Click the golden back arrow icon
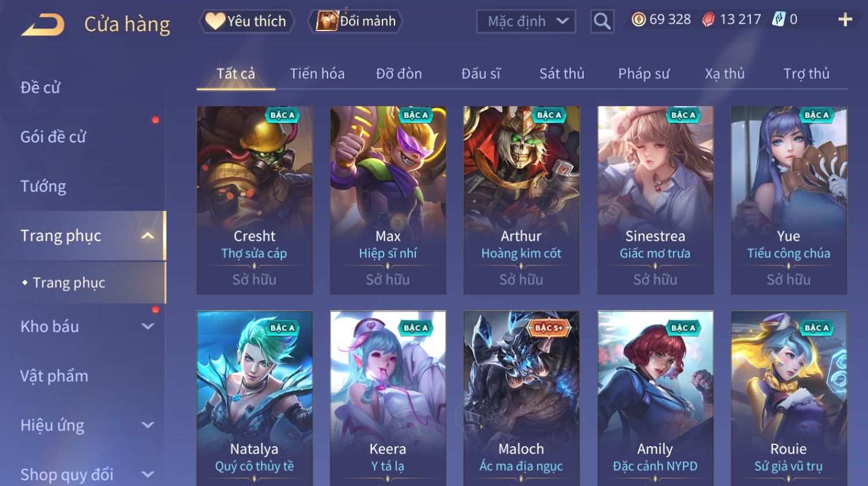This screenshot has width=868, height=486. pyautogui.click(x=43, y=25)
